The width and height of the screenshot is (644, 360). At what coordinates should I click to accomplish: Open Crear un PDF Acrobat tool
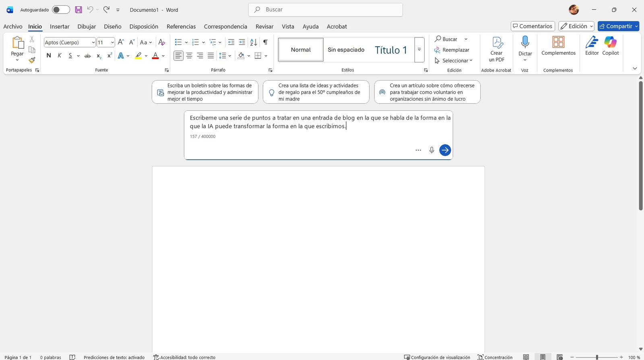point(496,49)
